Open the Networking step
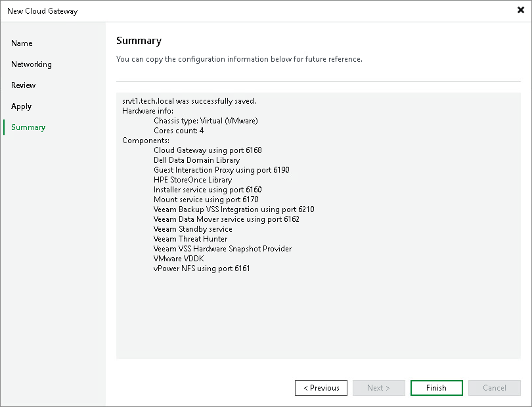This screenshot has height=407, width=532. click(x=32, y=64)
